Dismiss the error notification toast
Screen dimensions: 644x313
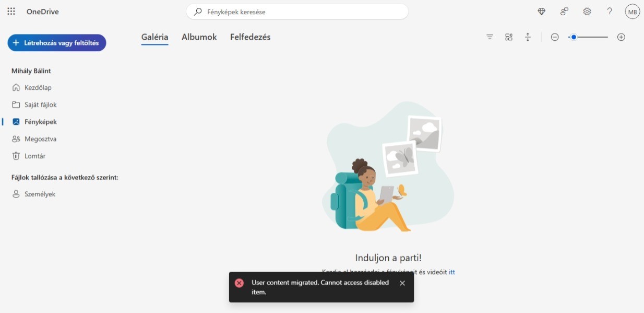pyautogui.click(x=402, y=283)
